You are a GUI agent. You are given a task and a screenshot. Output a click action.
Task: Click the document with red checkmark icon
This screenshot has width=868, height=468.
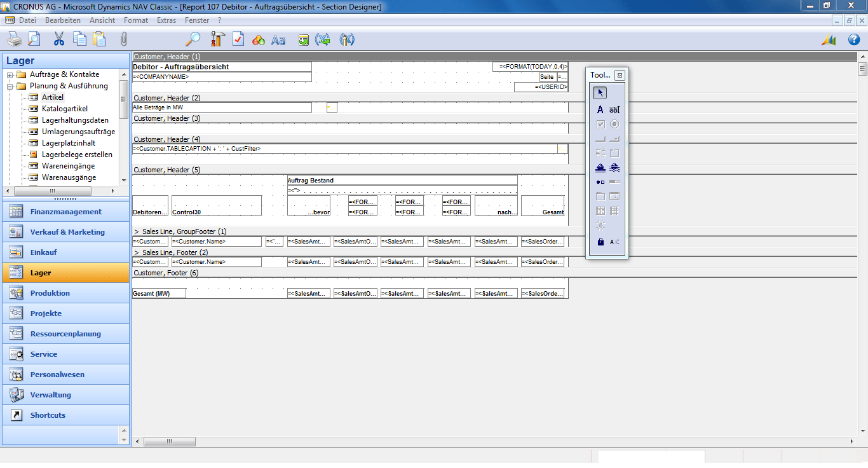tap(238, 39)
